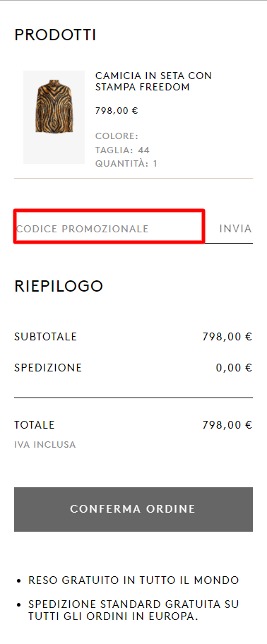Open the Camicia in seta con stampa Freedom title
This screenshot has width=267, height=644.
click(153, 81)
